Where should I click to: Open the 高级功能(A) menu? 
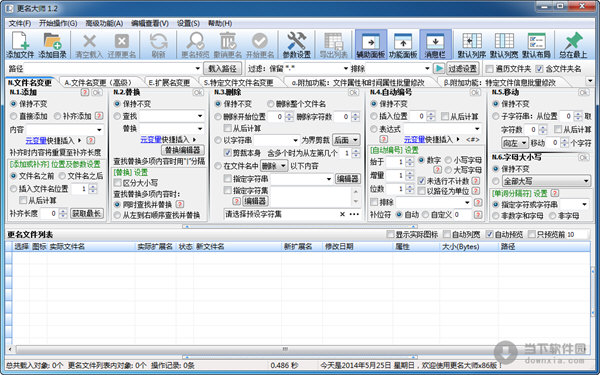click(x=104, y=23)
